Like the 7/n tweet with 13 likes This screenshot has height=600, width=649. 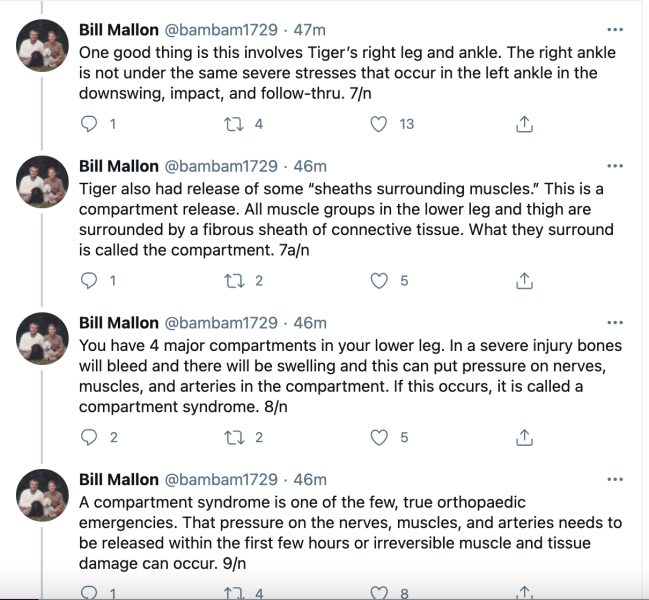point(379,124)
